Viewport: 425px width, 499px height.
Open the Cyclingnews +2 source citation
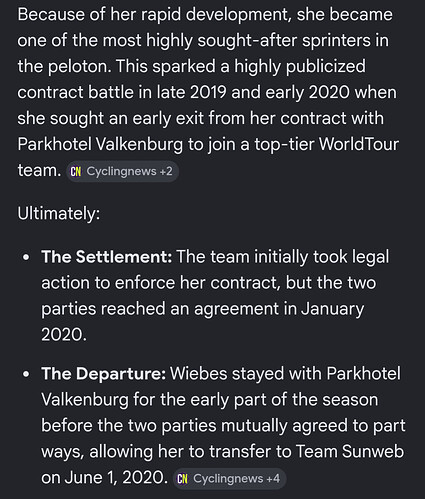[122, 172]
